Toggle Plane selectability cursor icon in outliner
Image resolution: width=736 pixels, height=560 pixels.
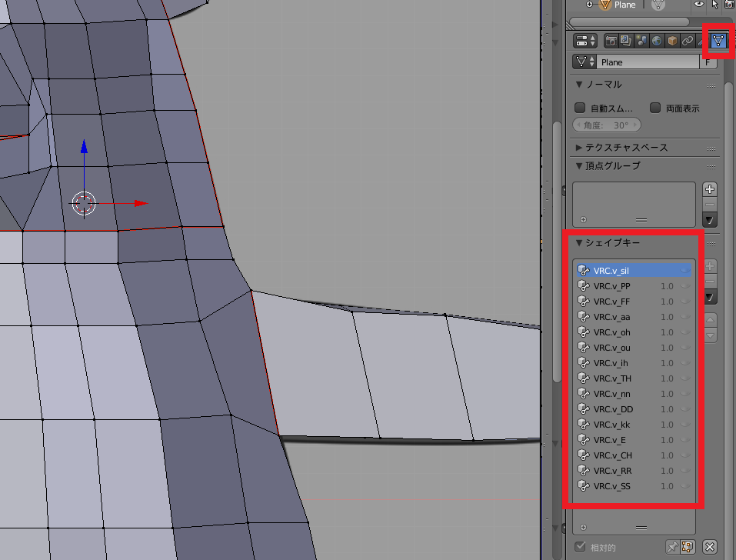715,4
